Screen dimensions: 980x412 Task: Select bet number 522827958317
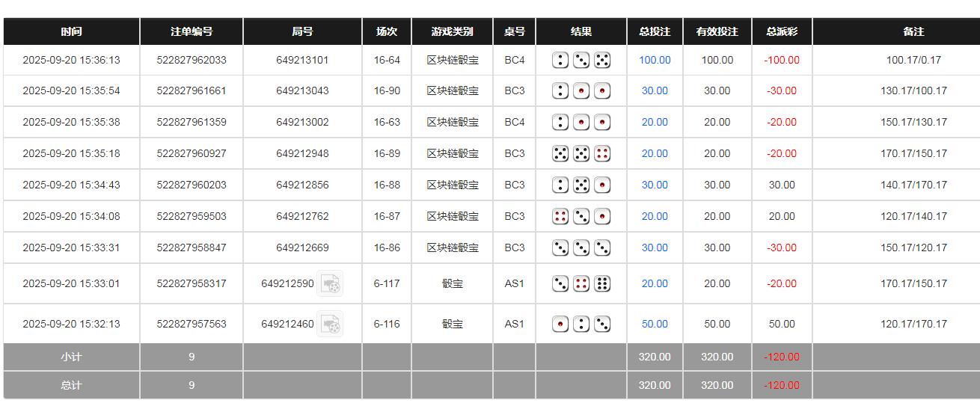tap(192, 283)
